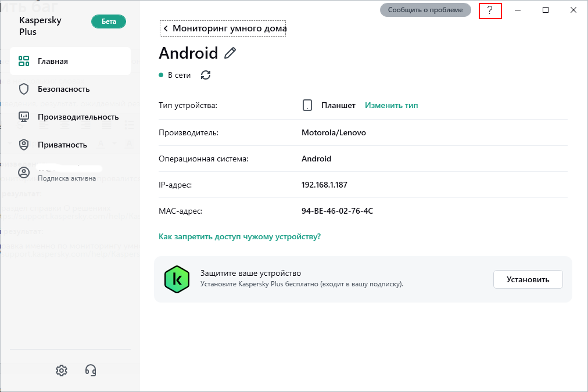Minimize the Kaspersky window
Image resolution: width=588 pixels, height=392 pixels.
pyautogui.click(x=518, y=10)
